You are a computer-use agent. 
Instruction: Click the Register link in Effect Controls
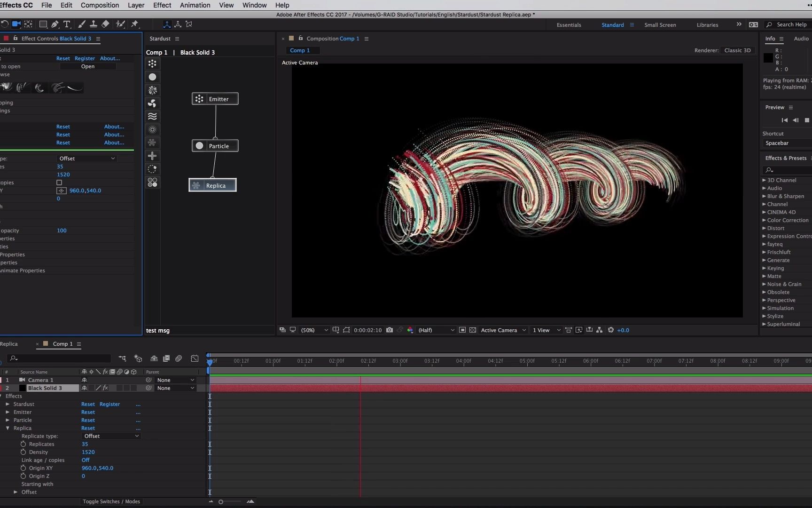[x=85, y=58]
